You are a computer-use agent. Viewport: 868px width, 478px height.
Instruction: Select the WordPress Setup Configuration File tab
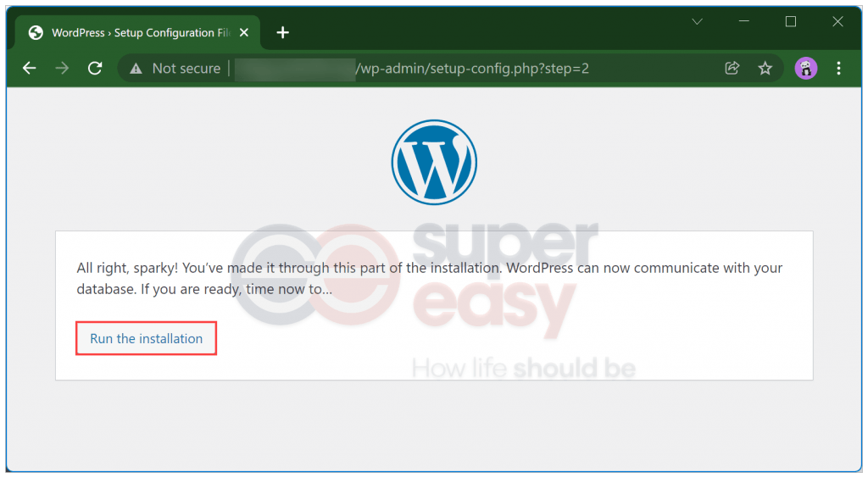coord(137,33)
